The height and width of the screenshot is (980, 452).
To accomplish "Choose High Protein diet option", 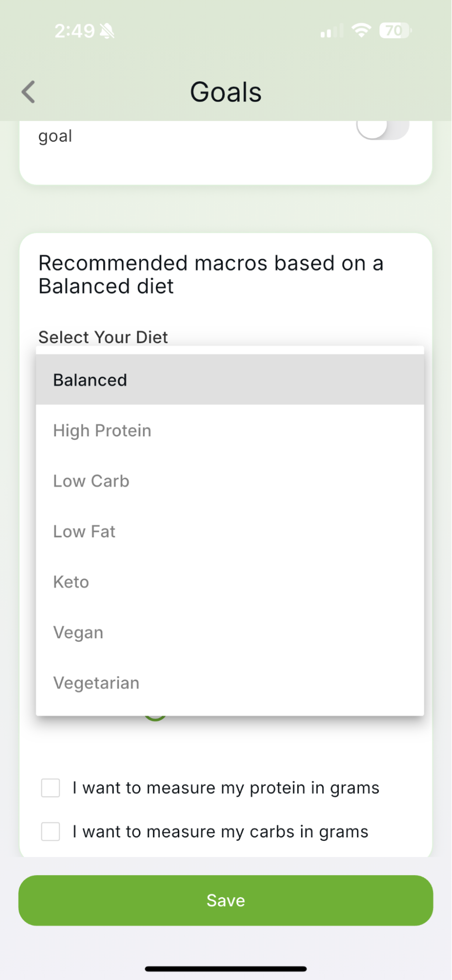I will [230, 430].
